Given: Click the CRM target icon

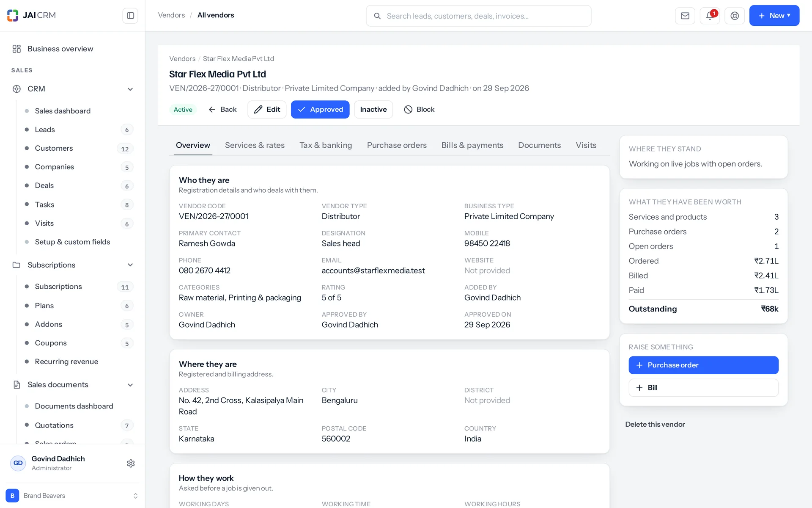Looking at the screenshot, I should coord(16,89).
